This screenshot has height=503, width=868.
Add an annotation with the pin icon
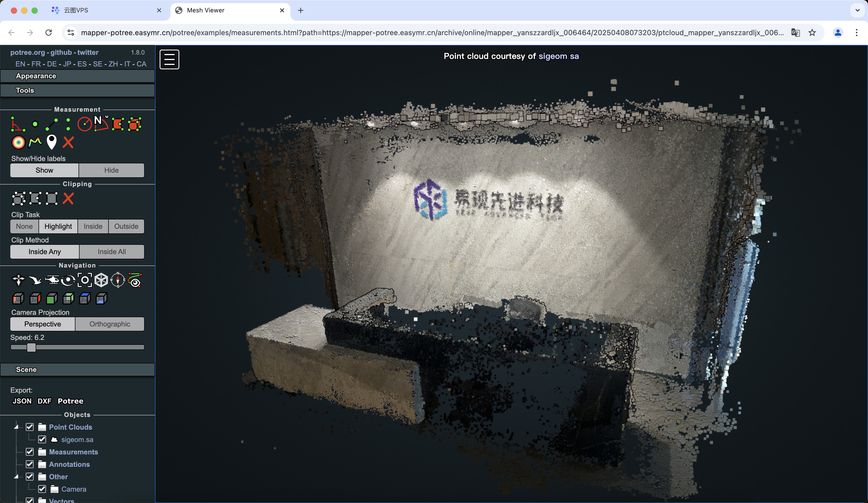51,142
